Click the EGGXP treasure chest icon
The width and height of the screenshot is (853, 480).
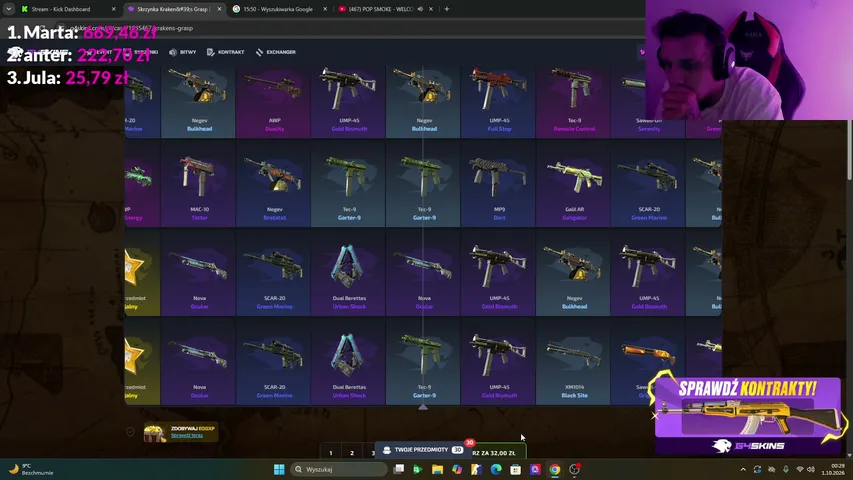tap(155, 433)
